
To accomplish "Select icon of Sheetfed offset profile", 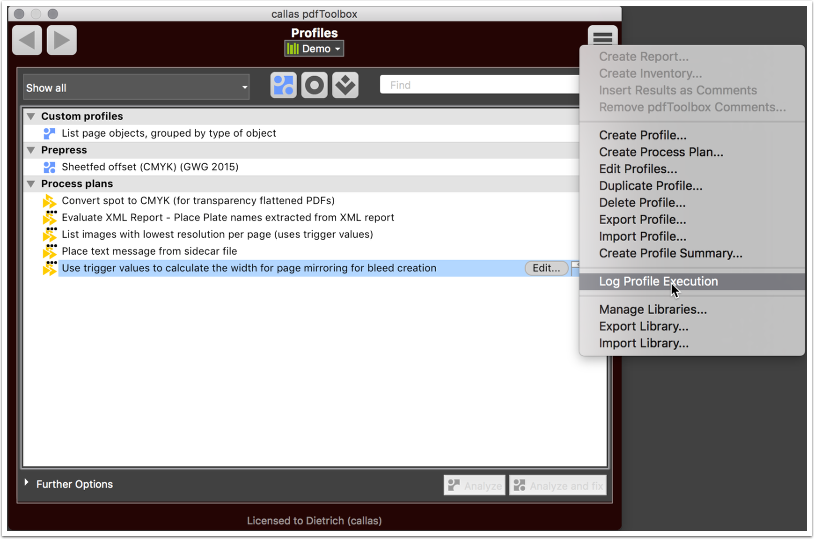I will (49, 167).
